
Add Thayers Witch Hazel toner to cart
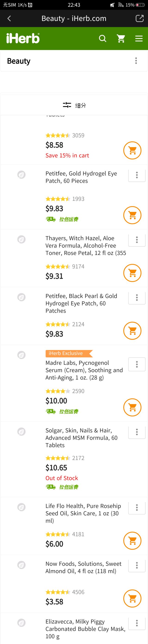coord(132,273)
